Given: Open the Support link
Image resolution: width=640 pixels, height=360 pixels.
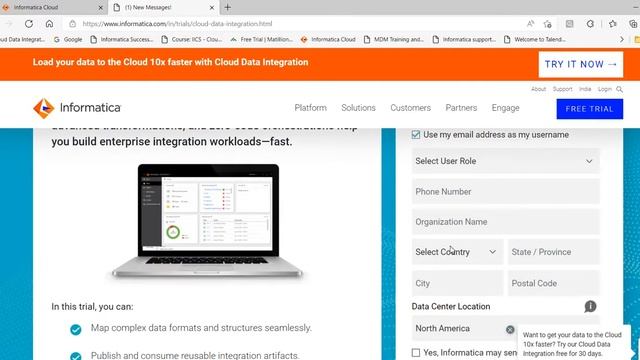Looking at the screenshot, I should (x=562, y=89).
